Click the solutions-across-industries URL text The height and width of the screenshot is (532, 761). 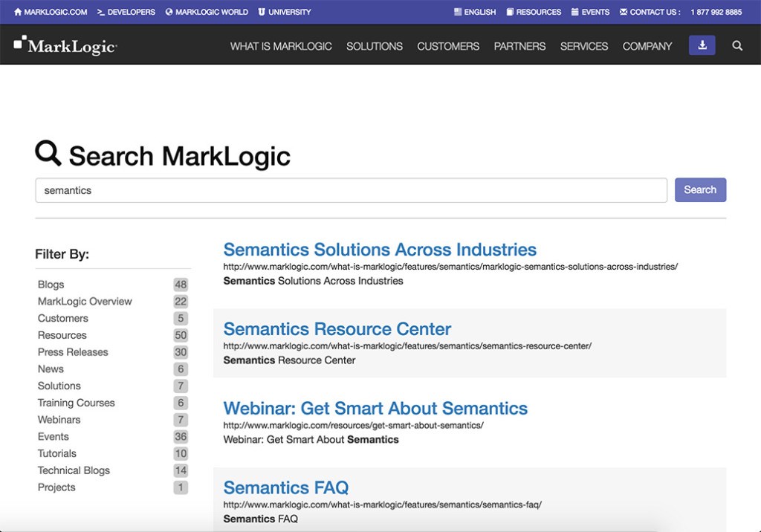click(x=450, y=267)
